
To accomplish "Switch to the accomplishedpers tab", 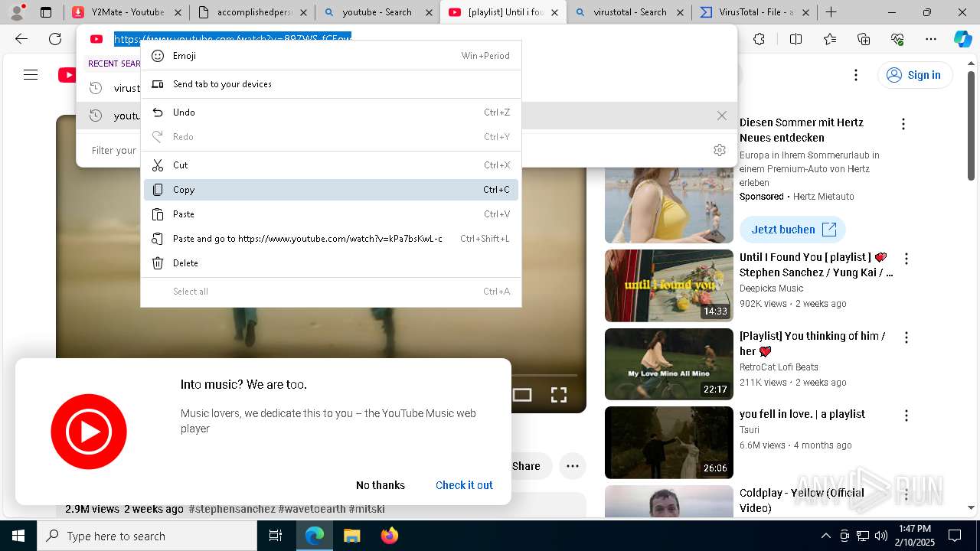I will point(252,12).
